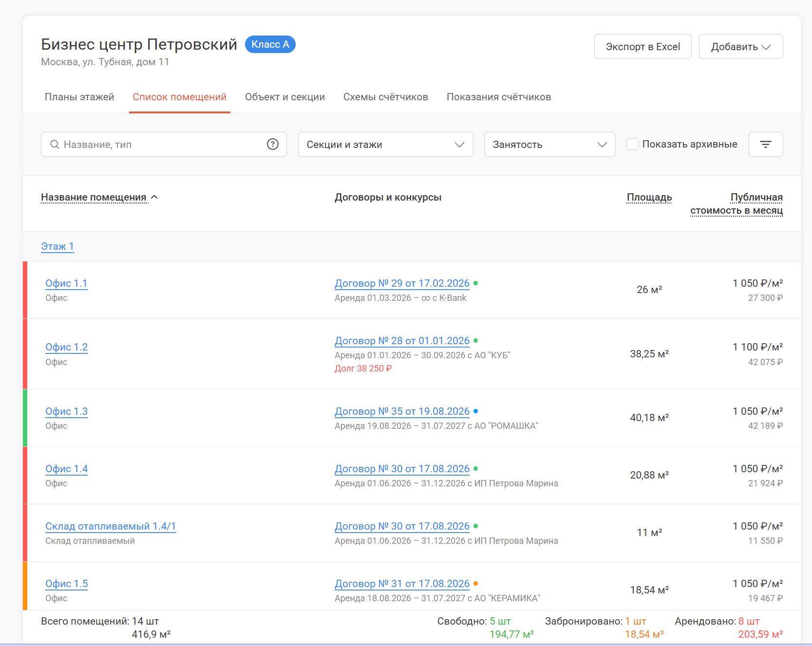812x646 pixels.
Task: Click the 203,59 м² rented area total
Action: pyautogui.click(x=760, y=634)
